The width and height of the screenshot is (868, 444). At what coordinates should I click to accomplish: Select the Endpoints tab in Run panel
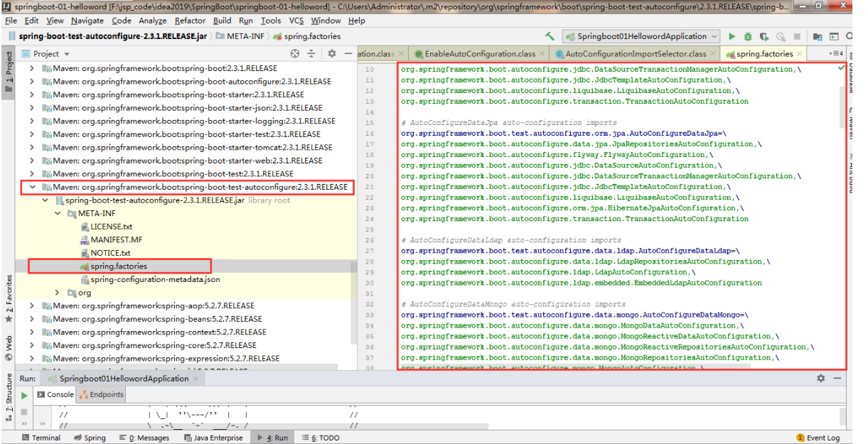coord(101,394)
